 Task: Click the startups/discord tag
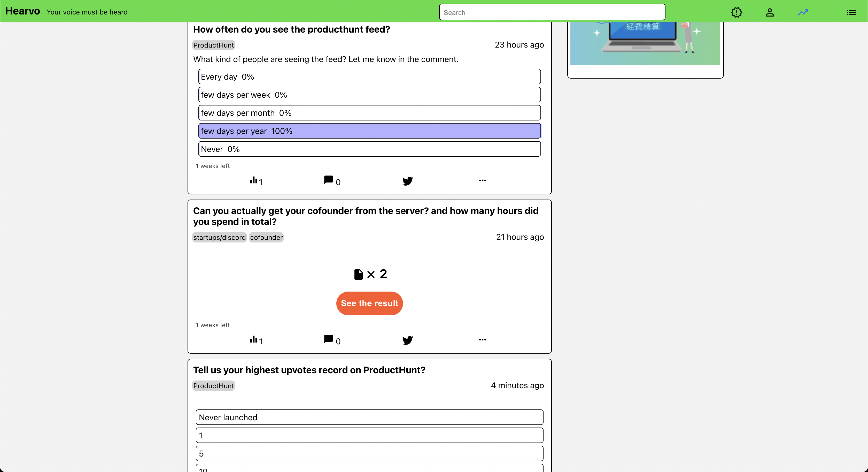(x=219, y=237)
